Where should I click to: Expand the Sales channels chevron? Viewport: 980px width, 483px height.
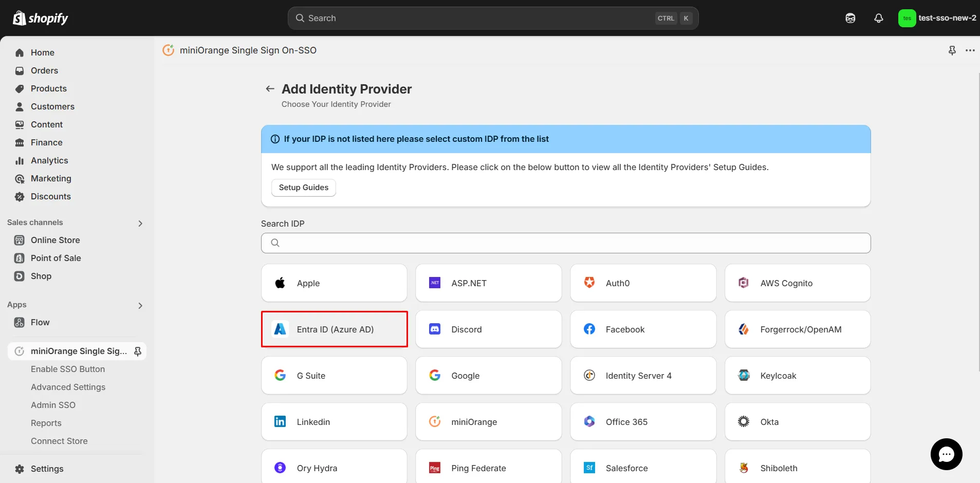(140, 223)
